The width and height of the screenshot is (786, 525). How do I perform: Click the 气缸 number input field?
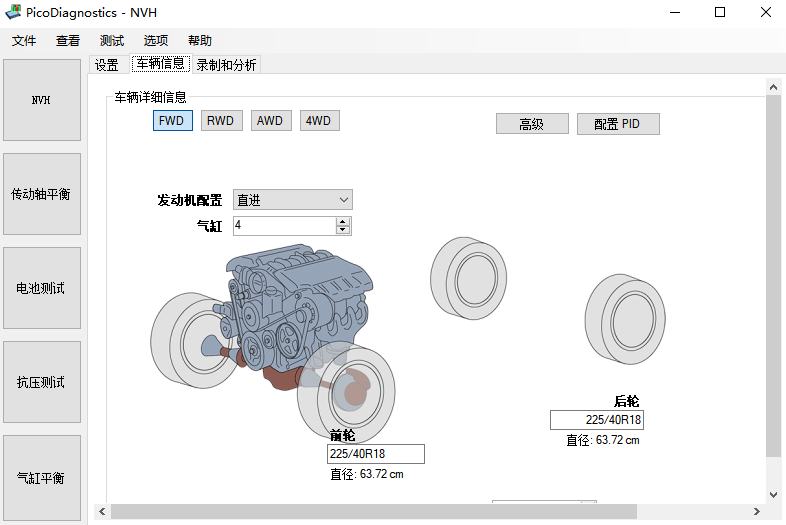pyautogui.click(x=284, y=226)
